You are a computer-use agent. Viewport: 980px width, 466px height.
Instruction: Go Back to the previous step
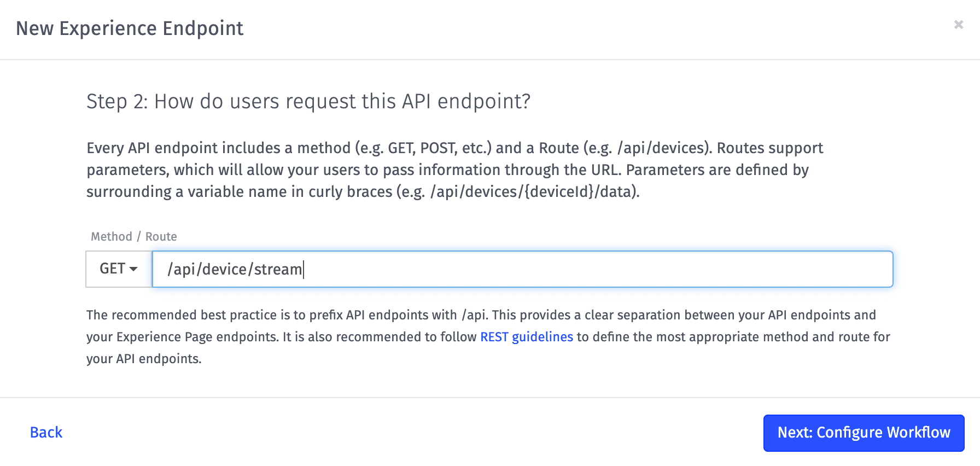pyautogui.click(x=46, y=433)
